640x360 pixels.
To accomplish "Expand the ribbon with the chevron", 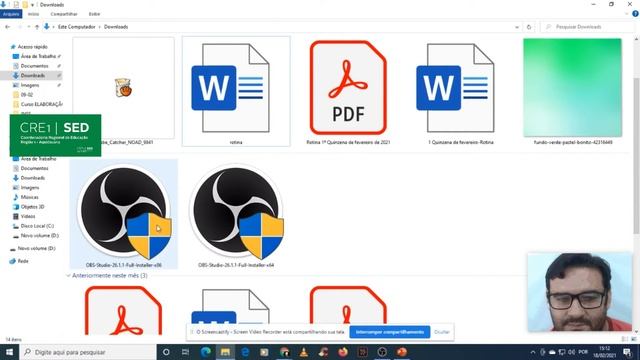I will click(x=627, y=14).
